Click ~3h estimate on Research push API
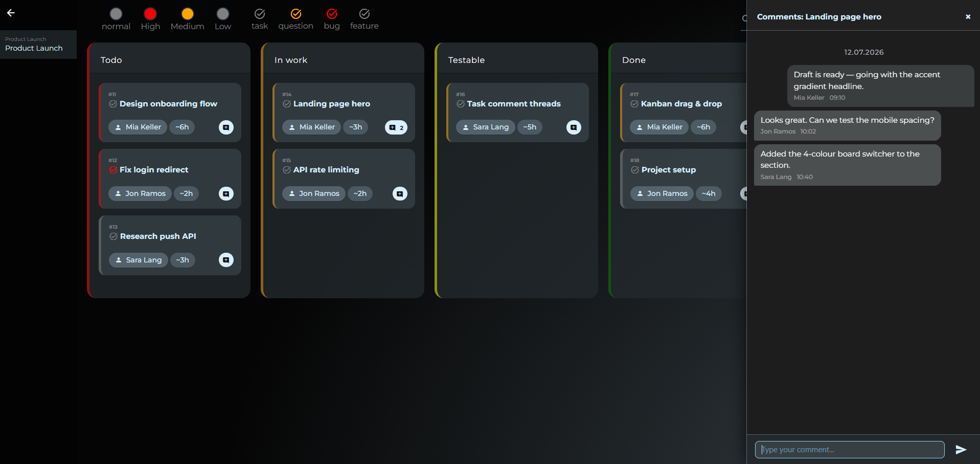Image resolution: width=980 pixels, height=464 pixels. click(183, 260)
